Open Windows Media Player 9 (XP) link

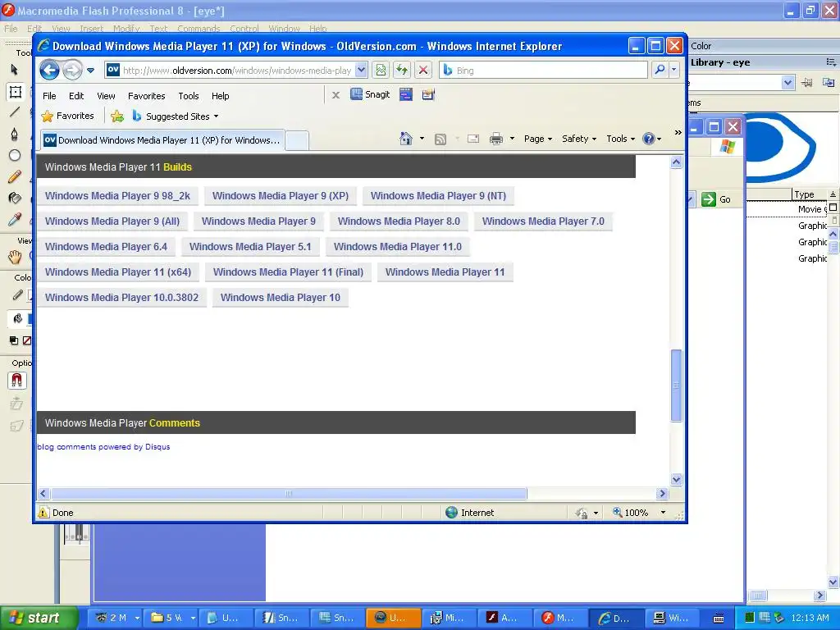pyautogui.click(x=281, y=196)
